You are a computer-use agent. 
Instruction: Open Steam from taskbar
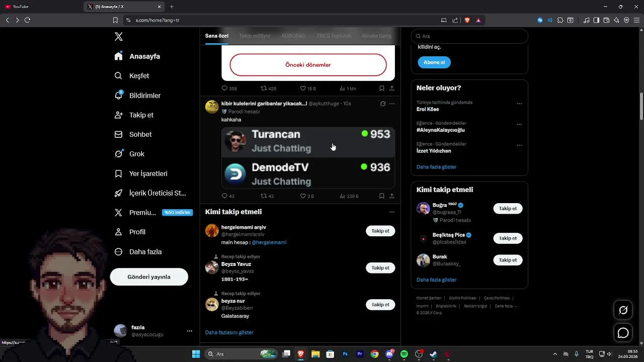[x=433, y=354]
